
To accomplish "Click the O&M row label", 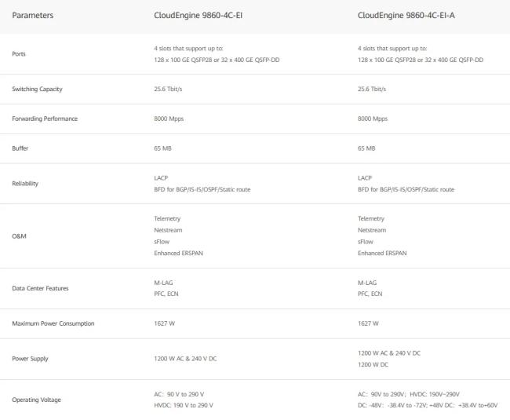I will pyautogui.click(x=20, y=236).
